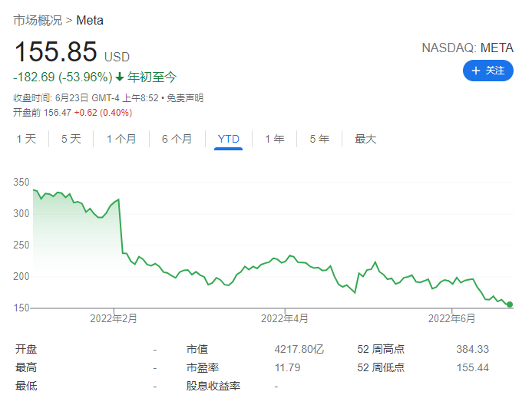532x395 pixels.
Task: Select the 最大 range tab
Action: coord(365,139)
